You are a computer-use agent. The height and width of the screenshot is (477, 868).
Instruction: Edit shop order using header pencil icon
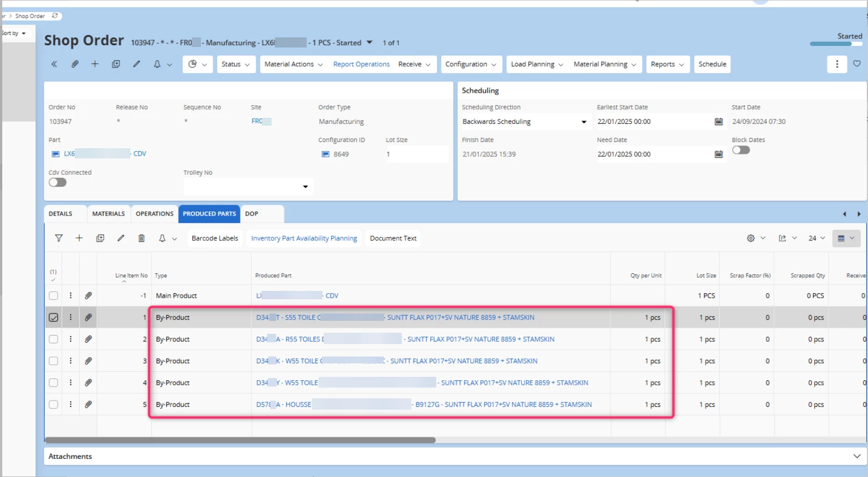[136, 65]
